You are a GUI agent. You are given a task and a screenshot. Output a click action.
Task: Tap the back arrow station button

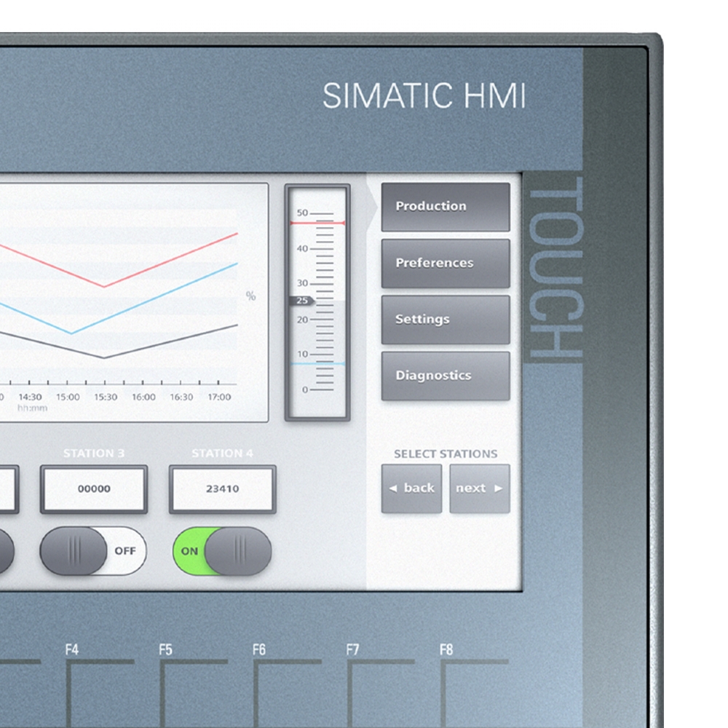[x=411, y=488]
